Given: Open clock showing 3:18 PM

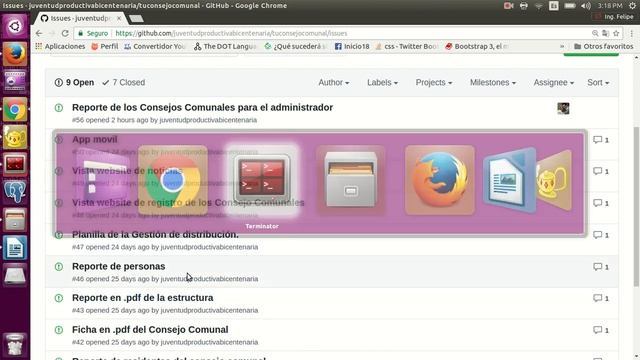Looking at the screenshot, I should [609, 6].
